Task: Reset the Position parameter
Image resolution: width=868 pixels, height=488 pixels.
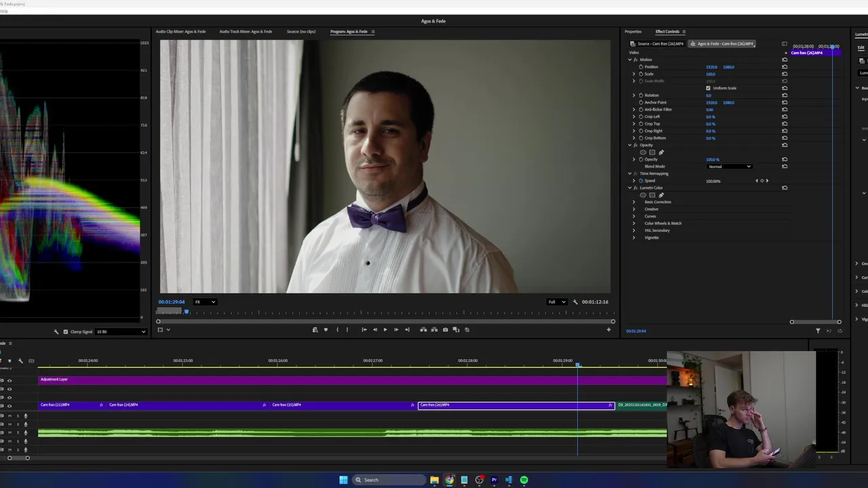Action: (x=785, y=67)
